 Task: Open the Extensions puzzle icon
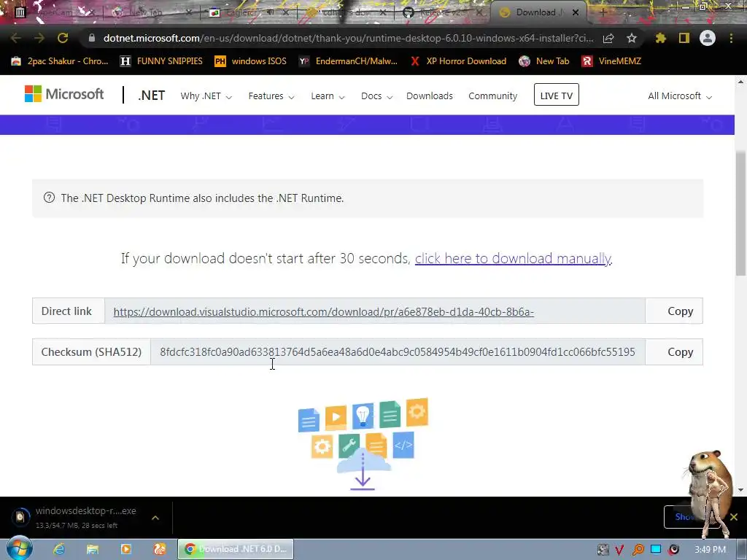660,38
